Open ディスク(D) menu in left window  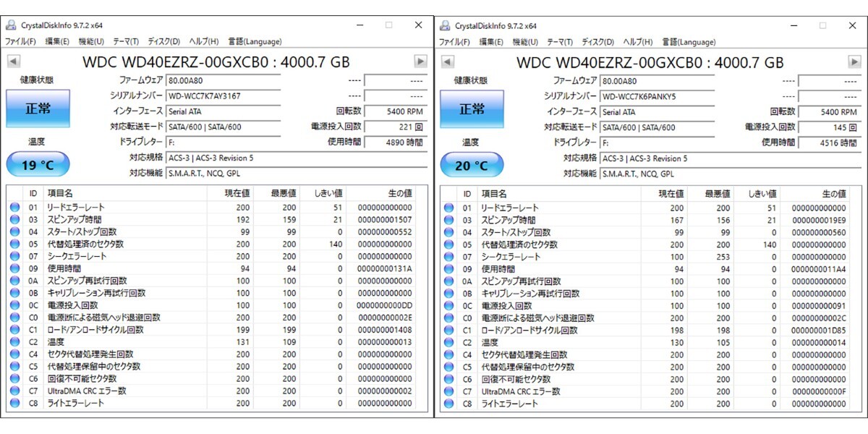pyautogui.click(x=164, y=42)
